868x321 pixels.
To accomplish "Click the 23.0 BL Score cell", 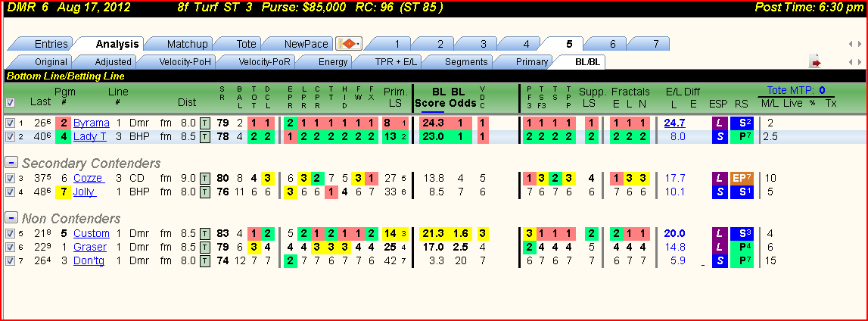I will (434, 136).
